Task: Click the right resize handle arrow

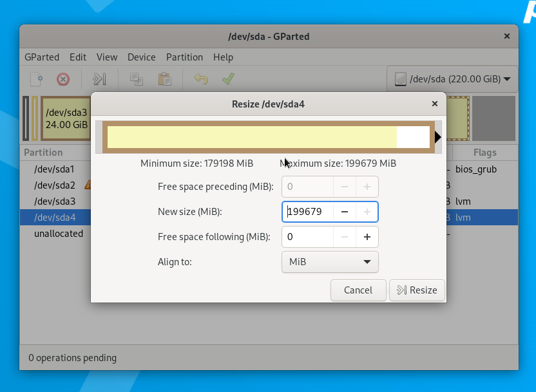Action: pyautogui.click(x=437, y=137)
